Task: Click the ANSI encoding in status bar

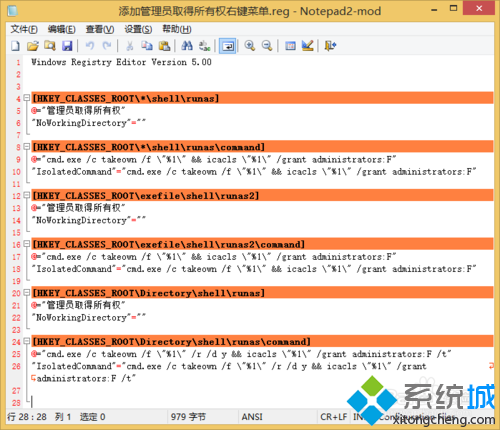Action: (x=252, y=417)
